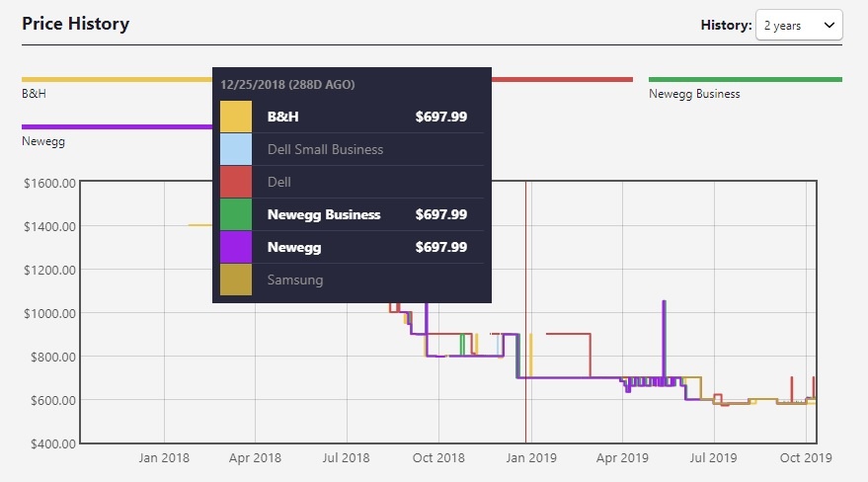Viewport: 868px width, 482px height.
Task: Select the Dell Small Business tooltip label
Action: click(x=325, y=149)
